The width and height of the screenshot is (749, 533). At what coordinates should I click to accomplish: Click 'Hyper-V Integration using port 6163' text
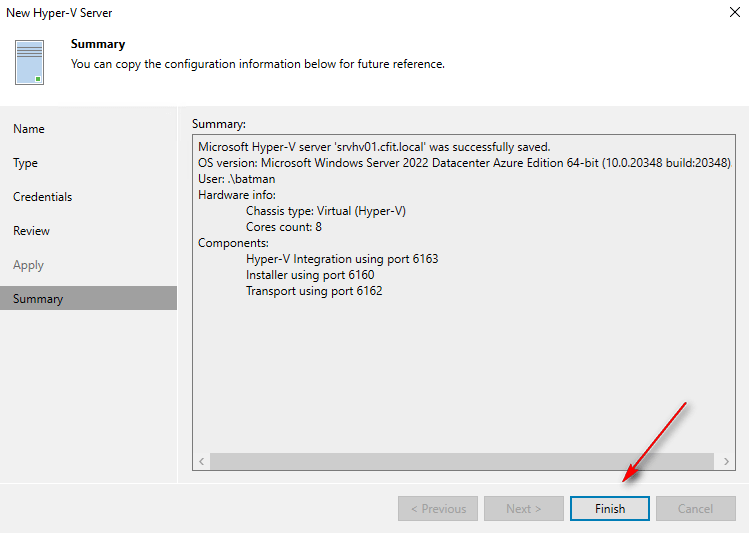[342, 259]
